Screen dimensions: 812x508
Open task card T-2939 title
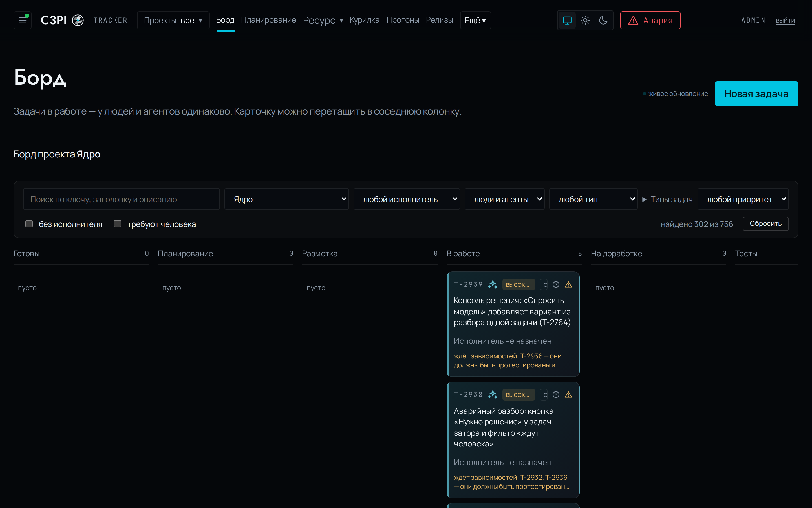pos(512,312)
